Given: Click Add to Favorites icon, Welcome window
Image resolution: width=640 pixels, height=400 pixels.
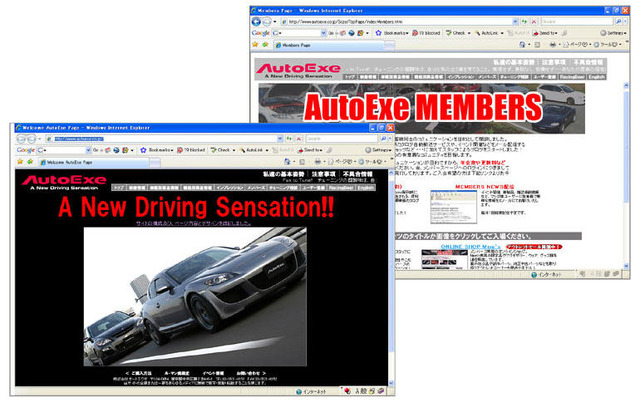Looking at the screenshot, I should point(30,162).
